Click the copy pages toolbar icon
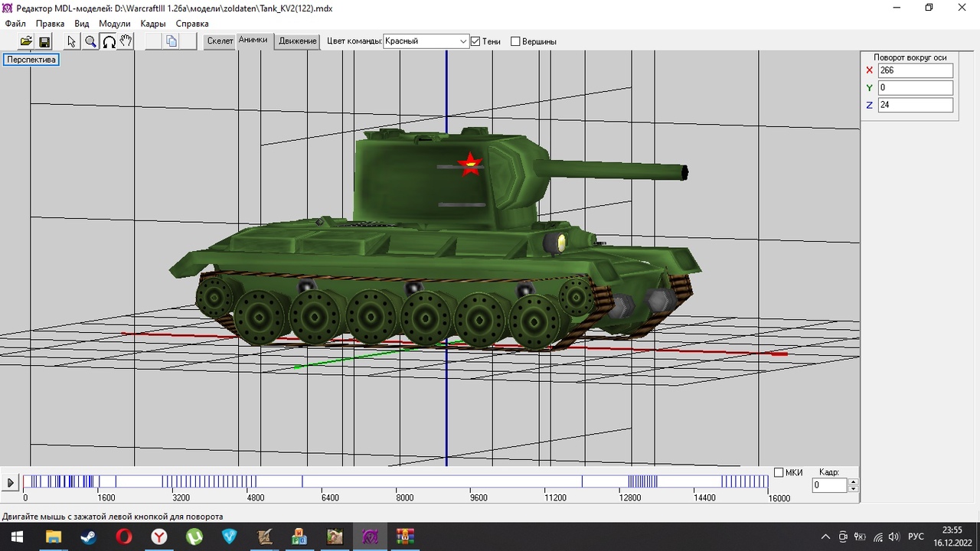Viewport: 980px width, 551px height. (171, 41)
